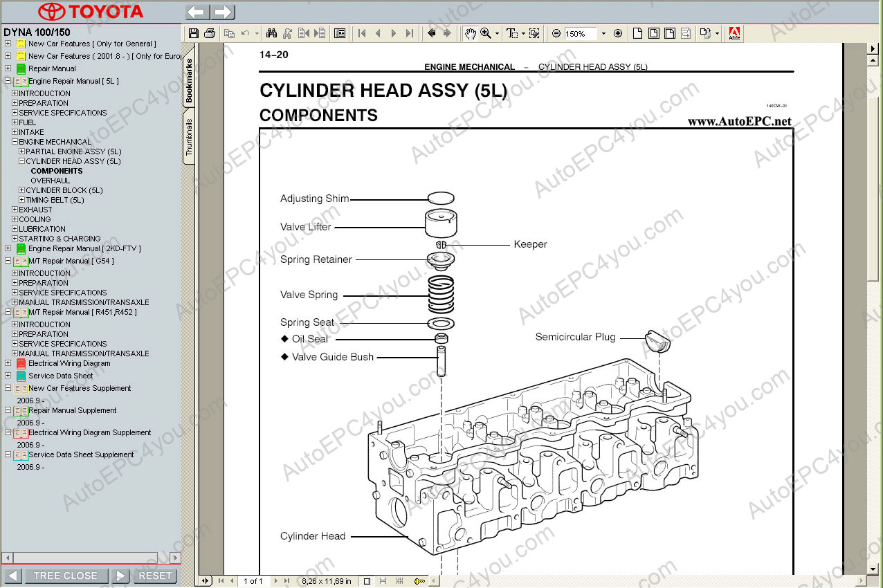Click the zoom out minus button
The width and height of the screenshot is (883, 588).
(556, 33)
